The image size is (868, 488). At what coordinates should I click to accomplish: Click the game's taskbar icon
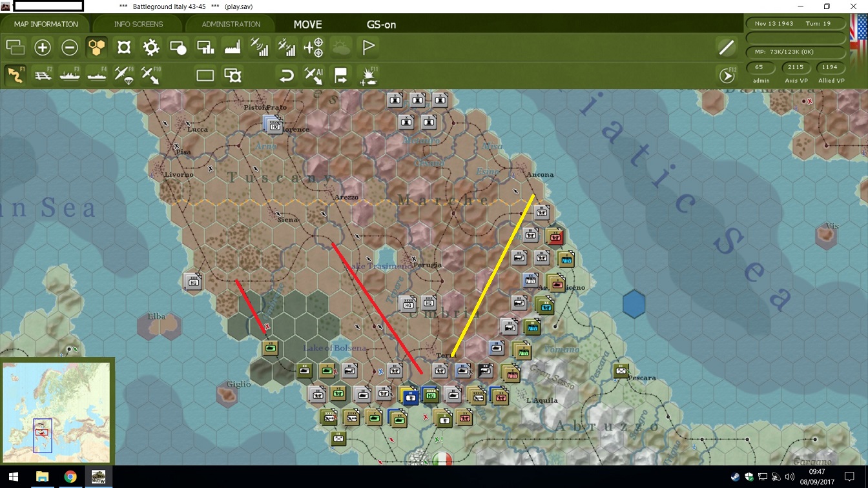(x=99, y=477)
